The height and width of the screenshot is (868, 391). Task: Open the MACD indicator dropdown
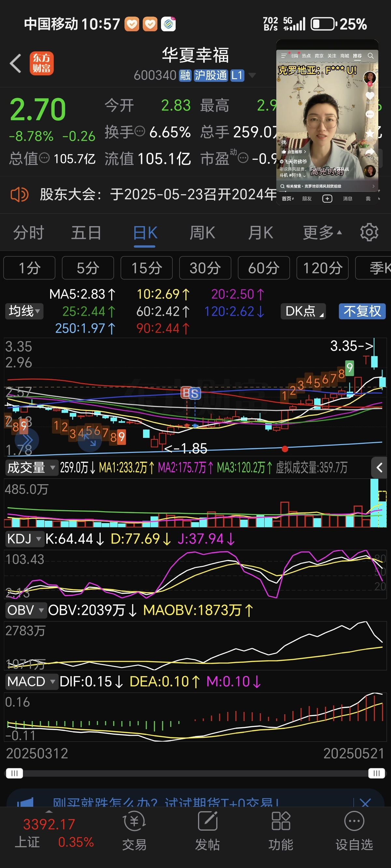[31, 682]
